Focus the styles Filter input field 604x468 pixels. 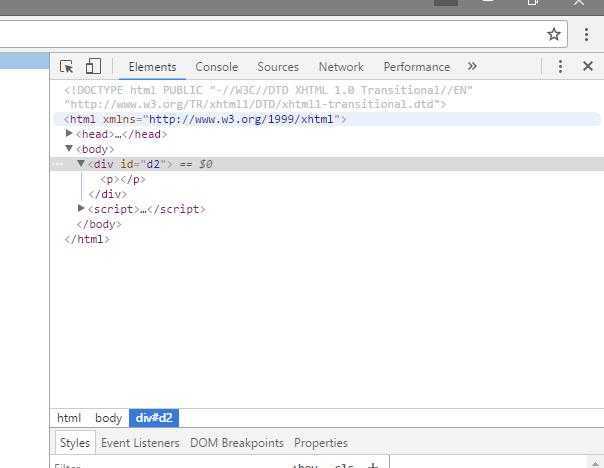point(169,465)
